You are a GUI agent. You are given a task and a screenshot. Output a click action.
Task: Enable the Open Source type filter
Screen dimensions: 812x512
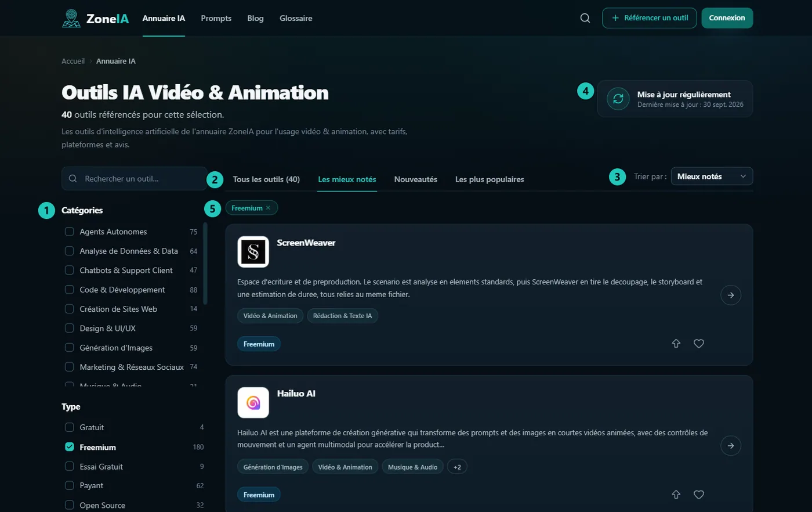[x=70, y=505]
